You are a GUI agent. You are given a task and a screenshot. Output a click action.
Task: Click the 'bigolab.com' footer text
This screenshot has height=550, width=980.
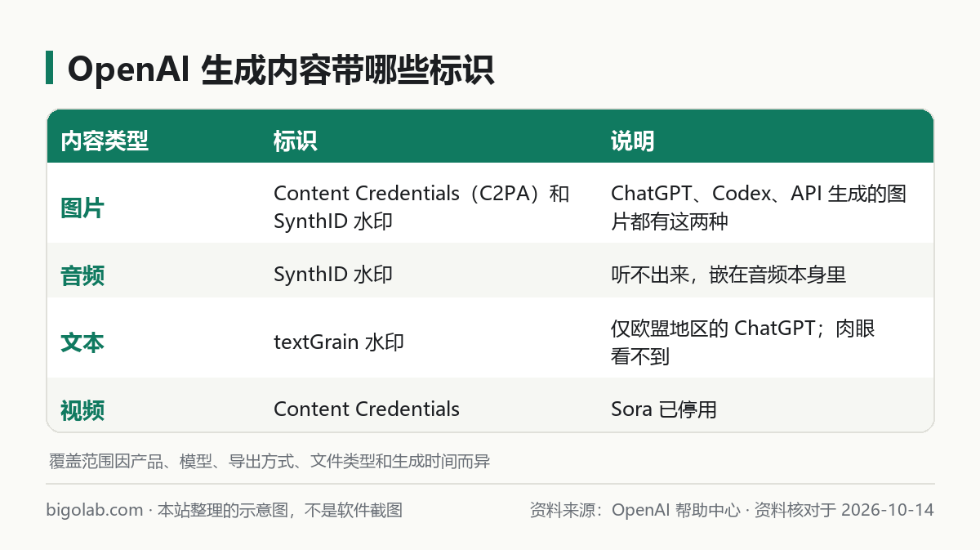[95, 510]
